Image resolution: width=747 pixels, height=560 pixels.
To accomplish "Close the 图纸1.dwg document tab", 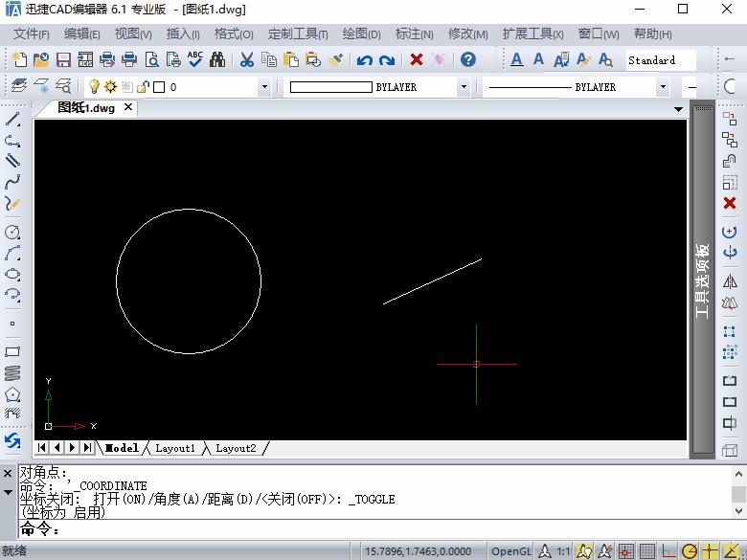I will tap(128, 107).
